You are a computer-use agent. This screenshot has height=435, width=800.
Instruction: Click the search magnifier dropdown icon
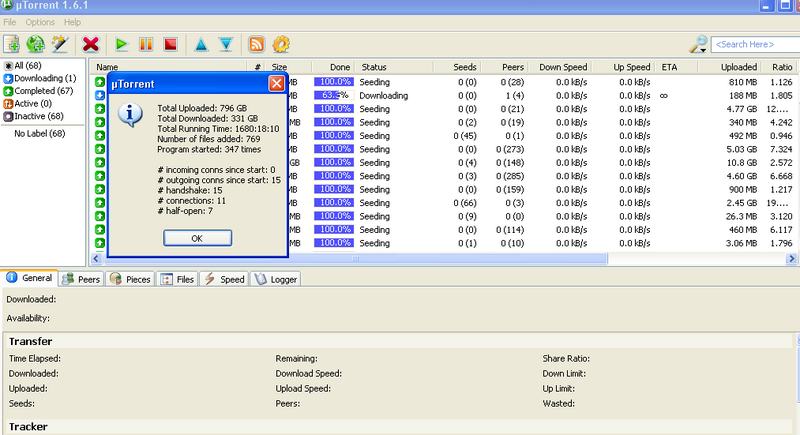698,44
